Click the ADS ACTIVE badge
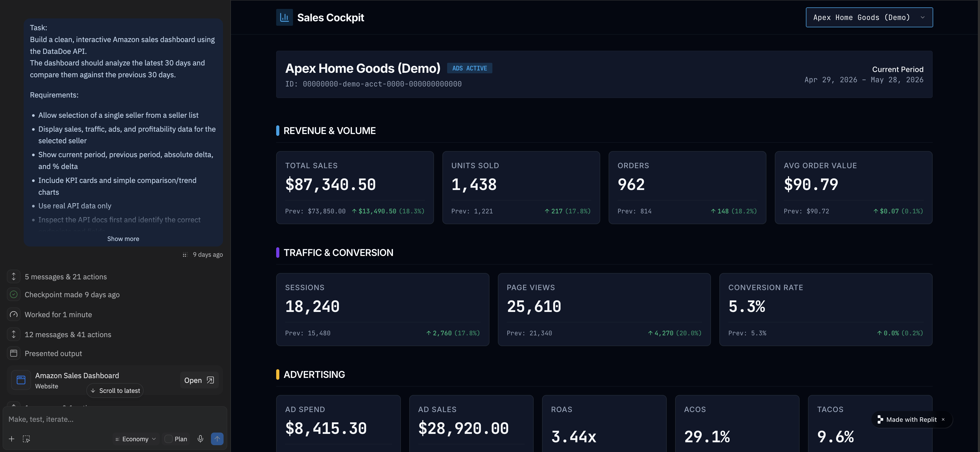 tap(469, 68)
